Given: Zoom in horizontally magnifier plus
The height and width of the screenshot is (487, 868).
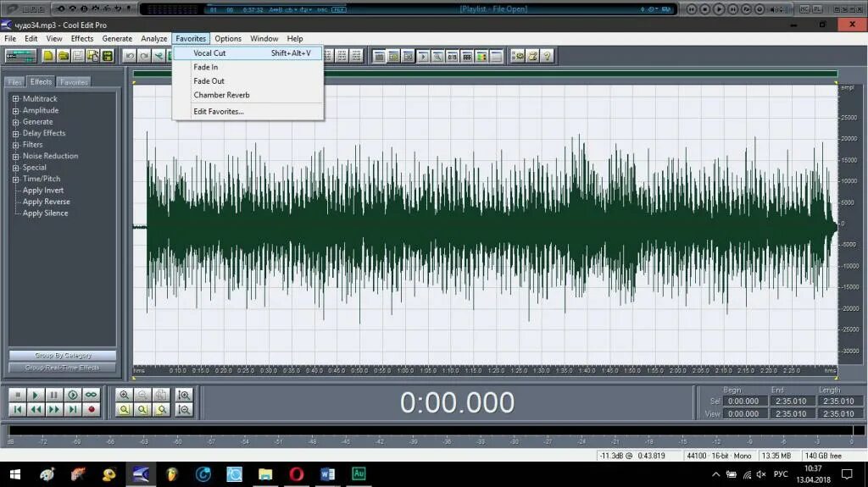Looking at the screenshot, I should [124, 395].
